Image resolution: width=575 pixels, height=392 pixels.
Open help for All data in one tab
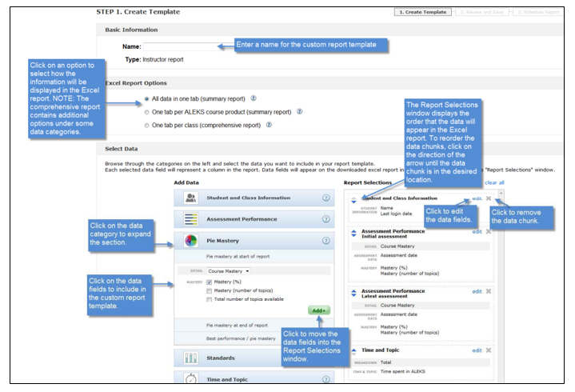pyautogui.click(x=254, y=99)
